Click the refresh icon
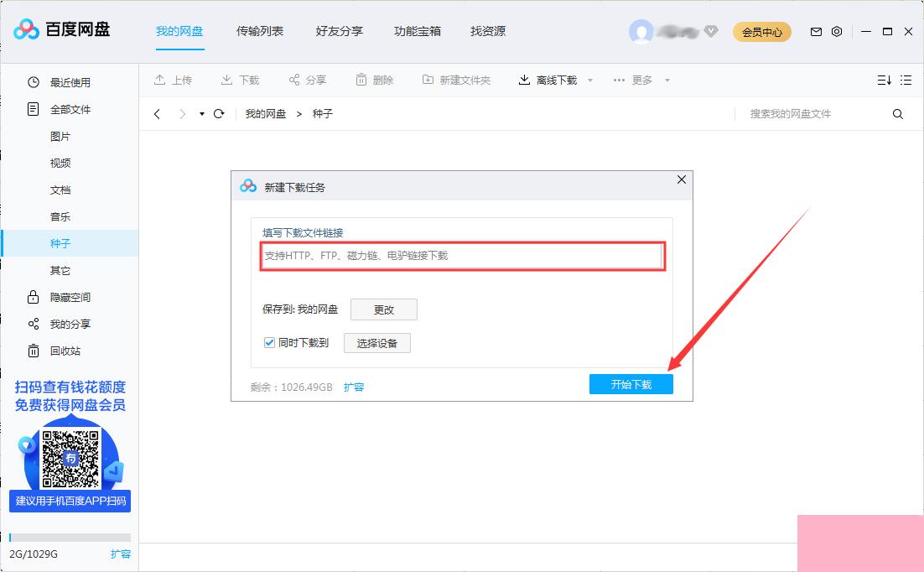Image resolution: width=924 pixels, height=572 pixels. coord(219,114)
